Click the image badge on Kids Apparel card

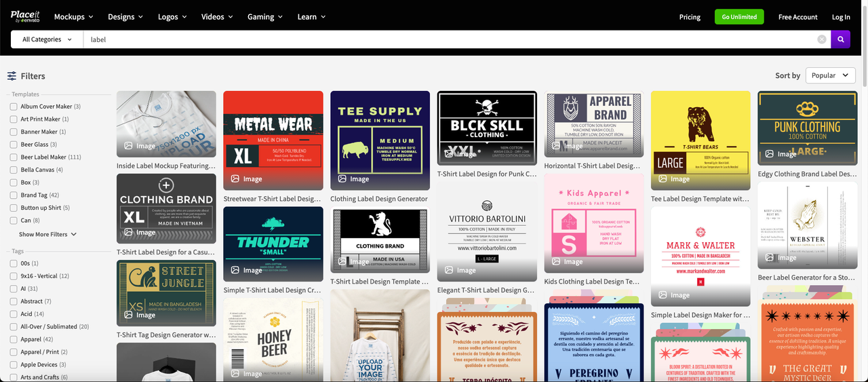coord(568,261)
